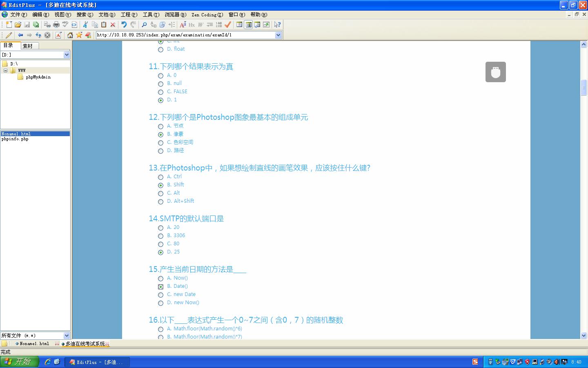This screenshot has width=588, height=368.
Task: Create a new document with the New icon
Action: click(x=9, y=25)
